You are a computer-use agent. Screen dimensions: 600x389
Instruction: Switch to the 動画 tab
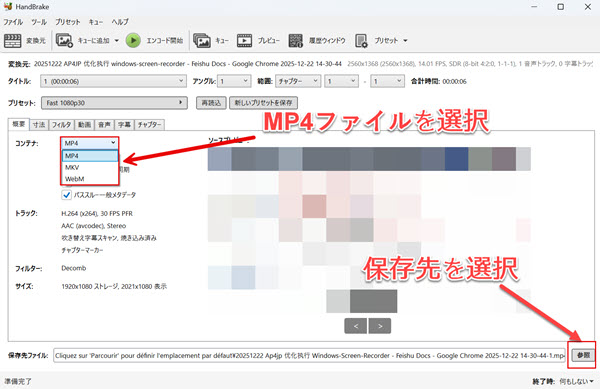(85, 125)
